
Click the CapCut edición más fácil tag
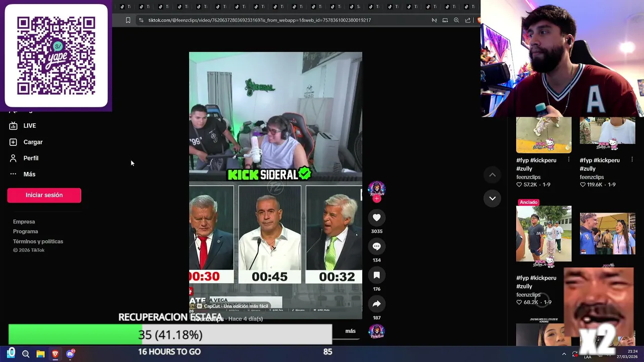(232, 306)
